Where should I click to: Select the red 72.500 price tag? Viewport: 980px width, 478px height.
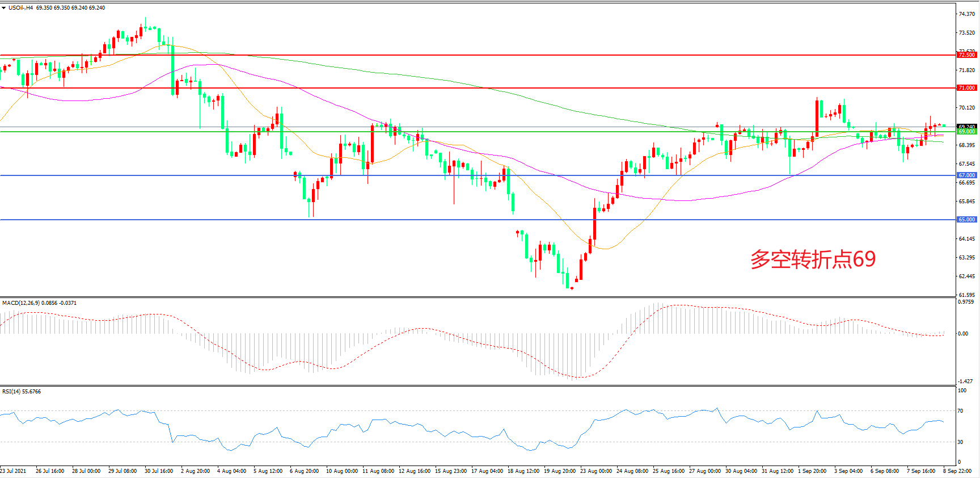pos(966,55)
